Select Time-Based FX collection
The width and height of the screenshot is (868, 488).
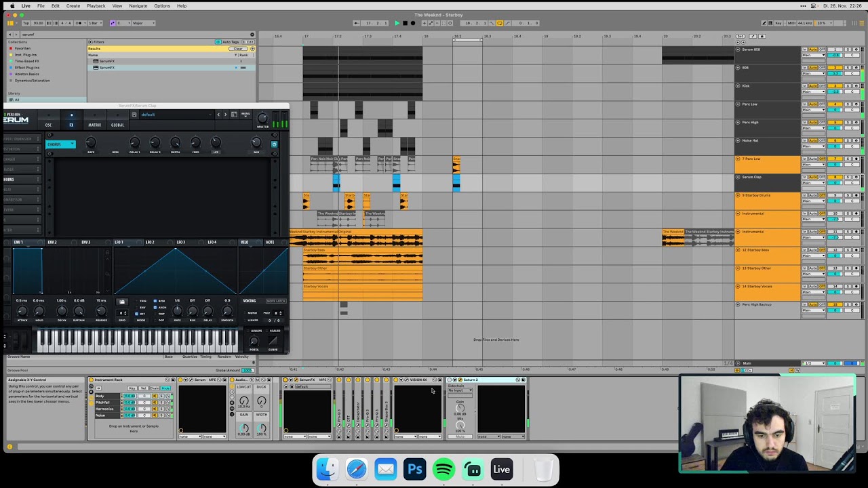27,61
